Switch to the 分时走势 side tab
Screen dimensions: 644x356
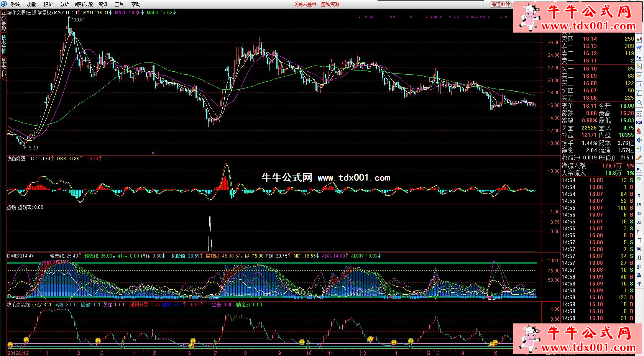click(x=3, y=21)
